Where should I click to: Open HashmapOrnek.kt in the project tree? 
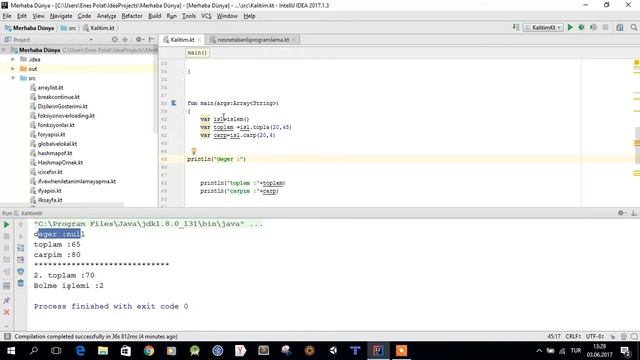pos(60,162)
